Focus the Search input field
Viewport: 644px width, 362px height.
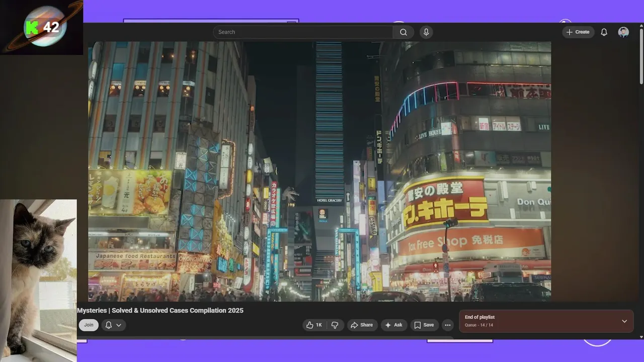click(x=303, y=32)
